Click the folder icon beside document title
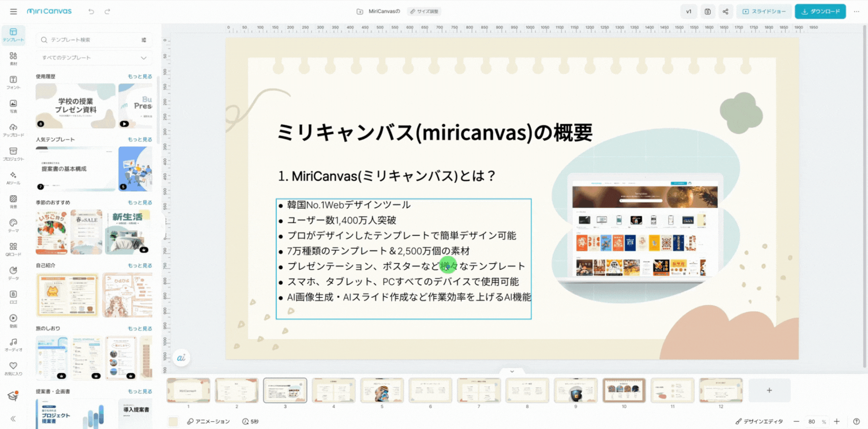868x429 pixels. pos(360,11)
